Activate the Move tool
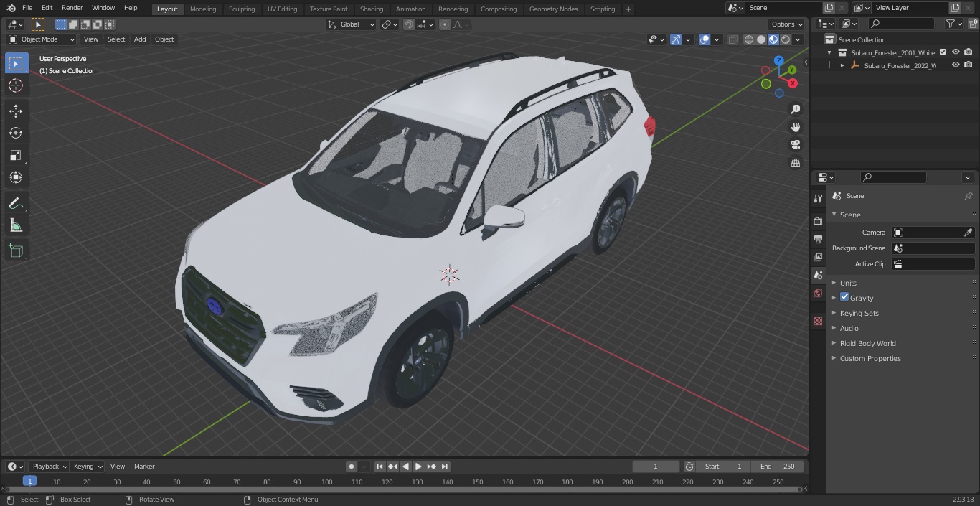The image size is (980, 506). [x=16, y=111]
